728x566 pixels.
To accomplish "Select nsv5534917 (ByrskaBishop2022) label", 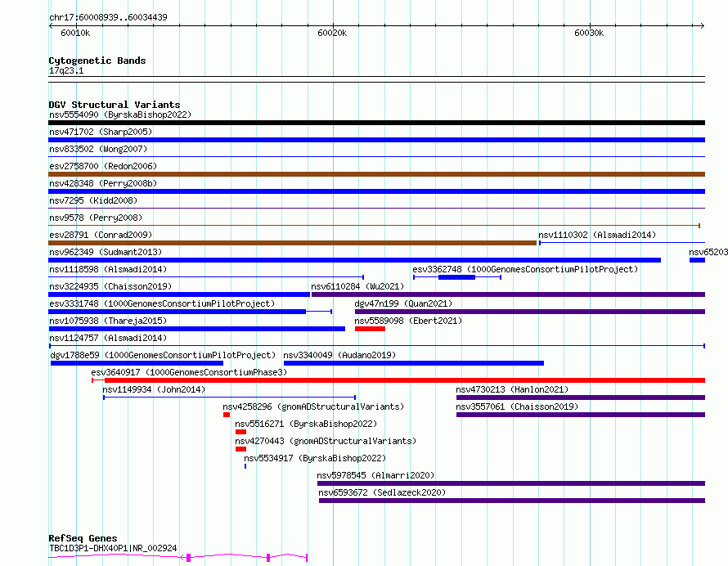I will click(x=315, y=458).
